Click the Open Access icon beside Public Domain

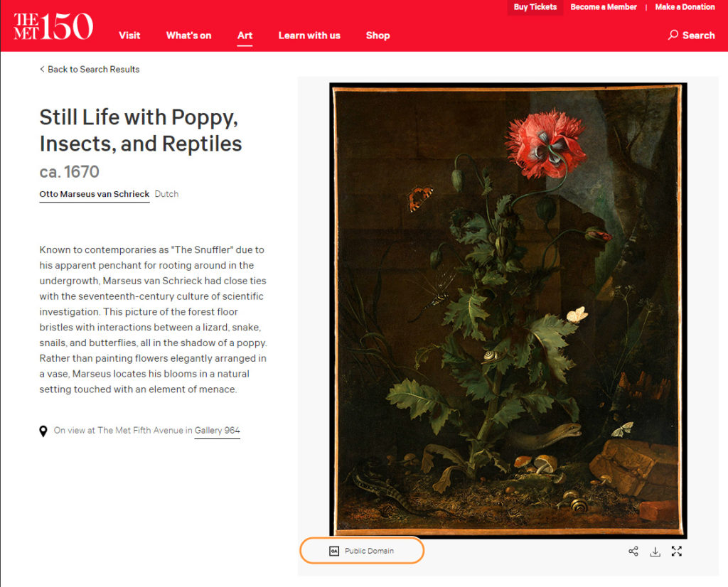point(334,551)
